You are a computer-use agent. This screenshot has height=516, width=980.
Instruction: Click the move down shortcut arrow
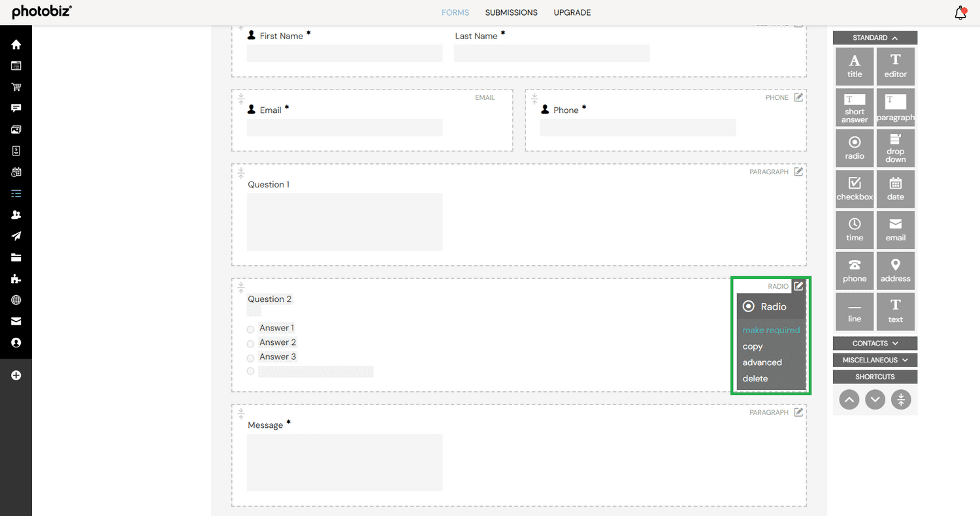875,400
